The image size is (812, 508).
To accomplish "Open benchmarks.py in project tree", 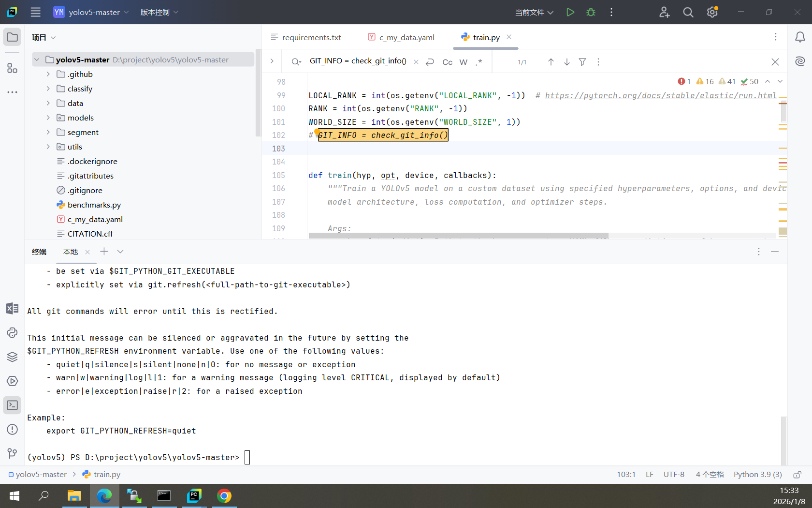I will [94, 205].
